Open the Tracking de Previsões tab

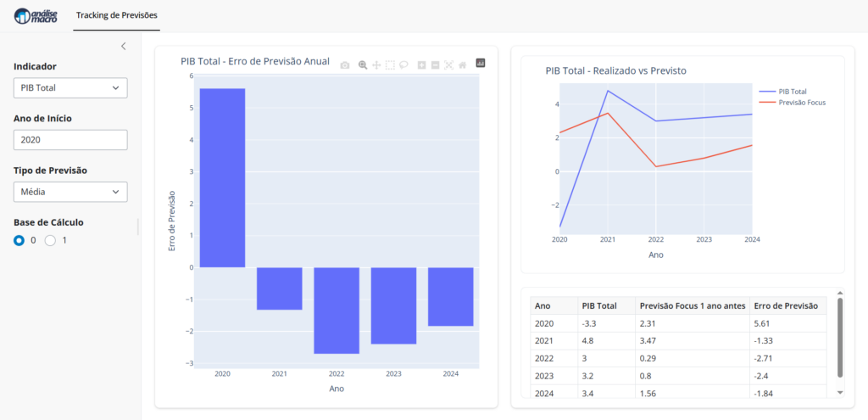[116, 15]
